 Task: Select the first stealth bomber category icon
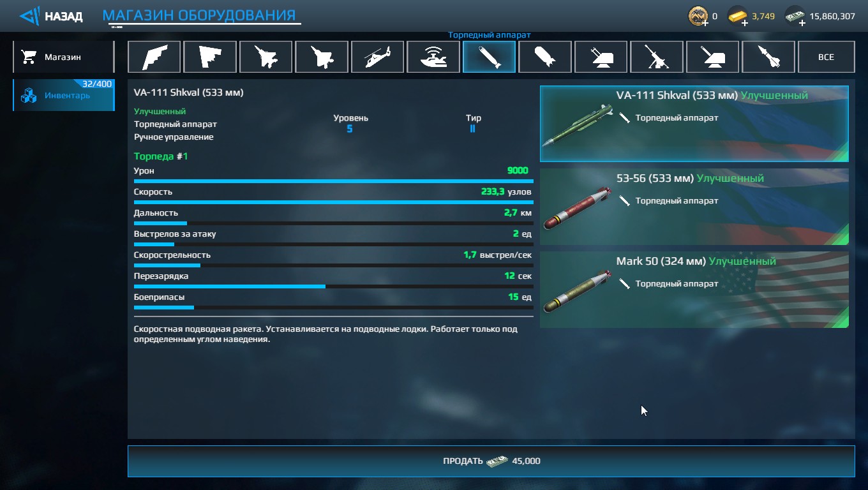(x=154, y=57)
